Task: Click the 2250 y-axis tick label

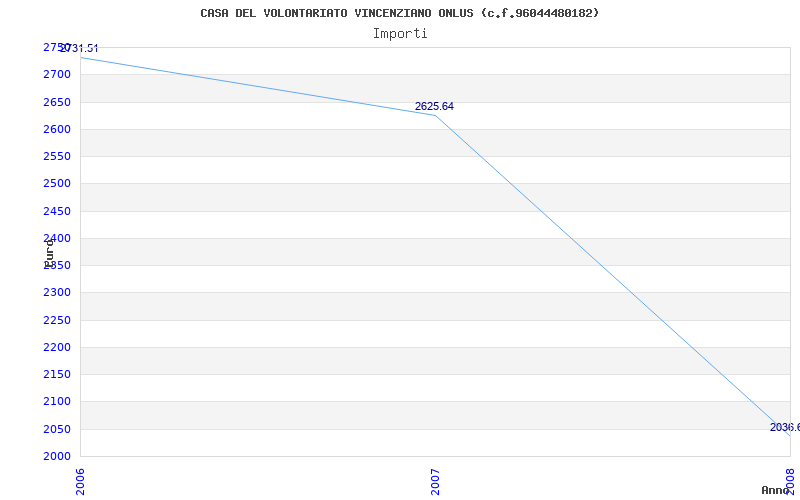Action: tap(57, 320)
